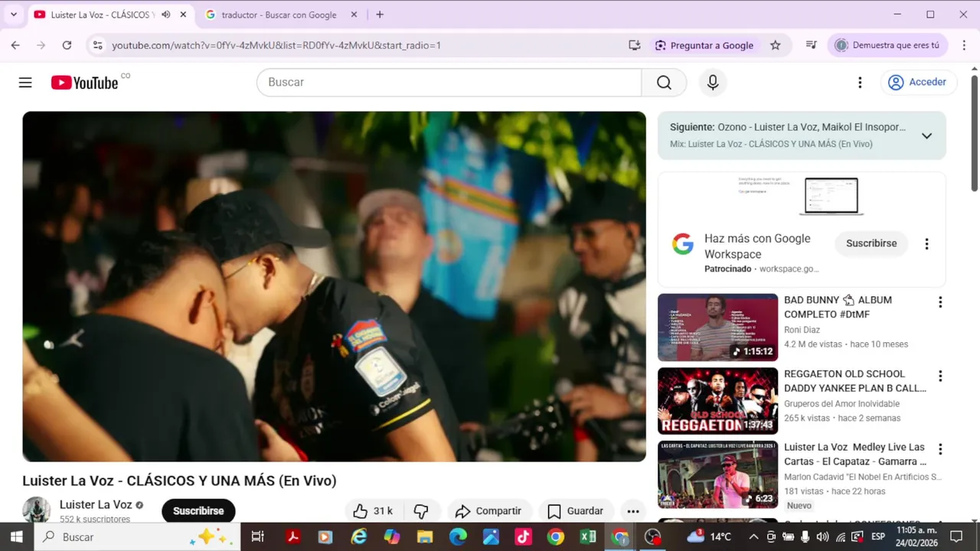This screenshot has height=551, width=980.
Task: Start voice search with the microphone
Action: click(713, 83)
